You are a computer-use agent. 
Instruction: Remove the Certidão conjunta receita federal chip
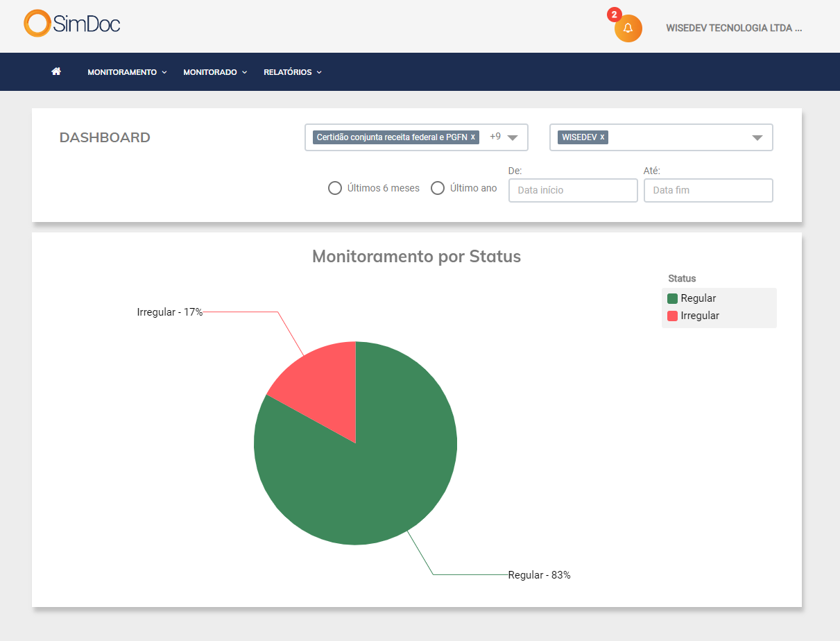tap(472, 137)
